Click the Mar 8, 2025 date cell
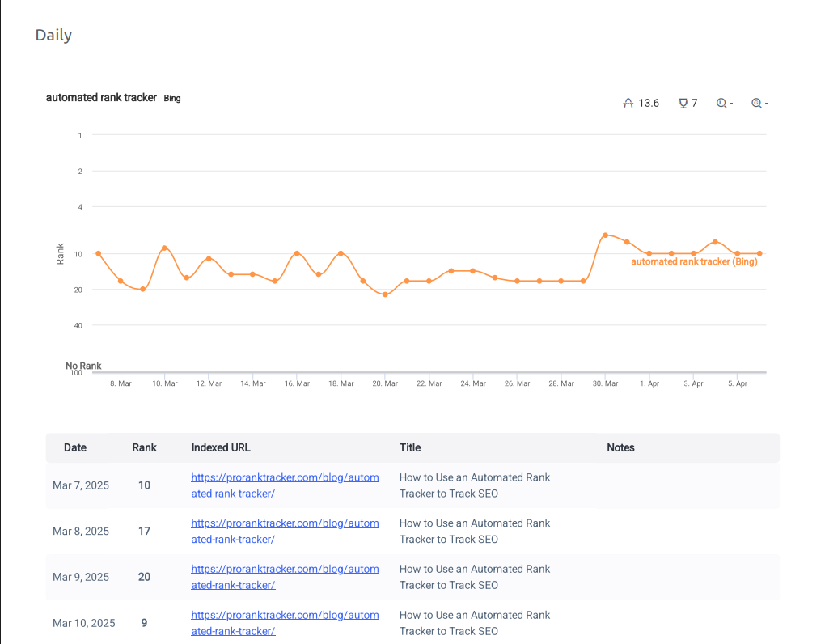The width and height of the screenshot is (825, 644). coord(81,531)
